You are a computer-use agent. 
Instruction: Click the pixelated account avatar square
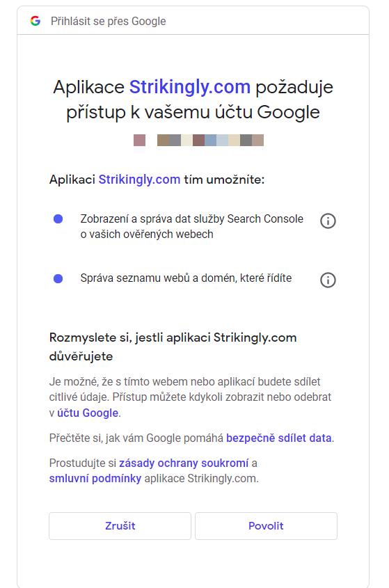(140, 141)
